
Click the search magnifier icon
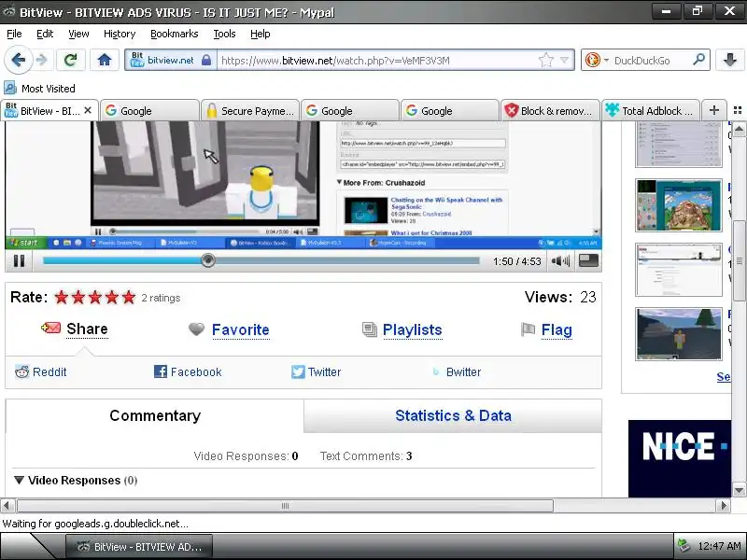pos(698,60)
